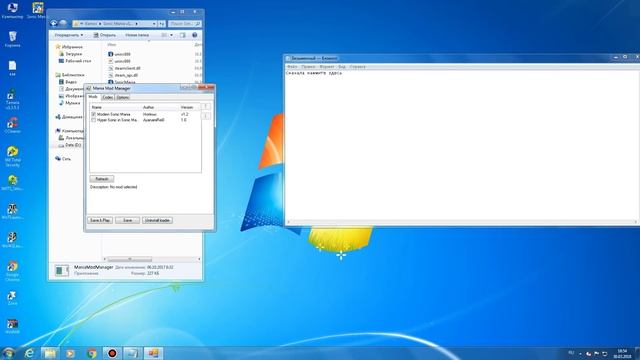Screen dimensions: 640x360
Task: Open Рабочий стол in Explorer sidebar
Action: point(75,61)
